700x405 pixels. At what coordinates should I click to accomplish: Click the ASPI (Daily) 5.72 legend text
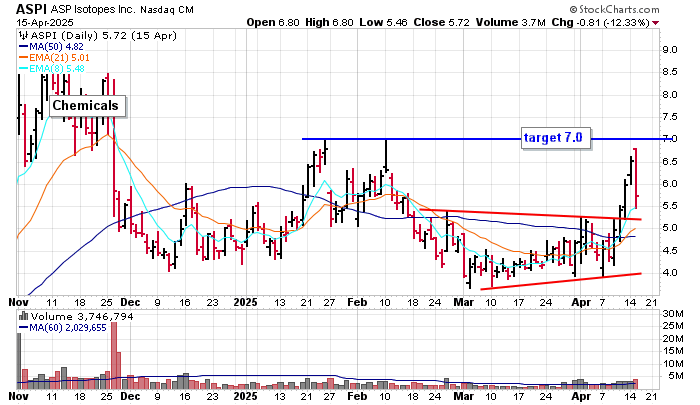(104, 36)
